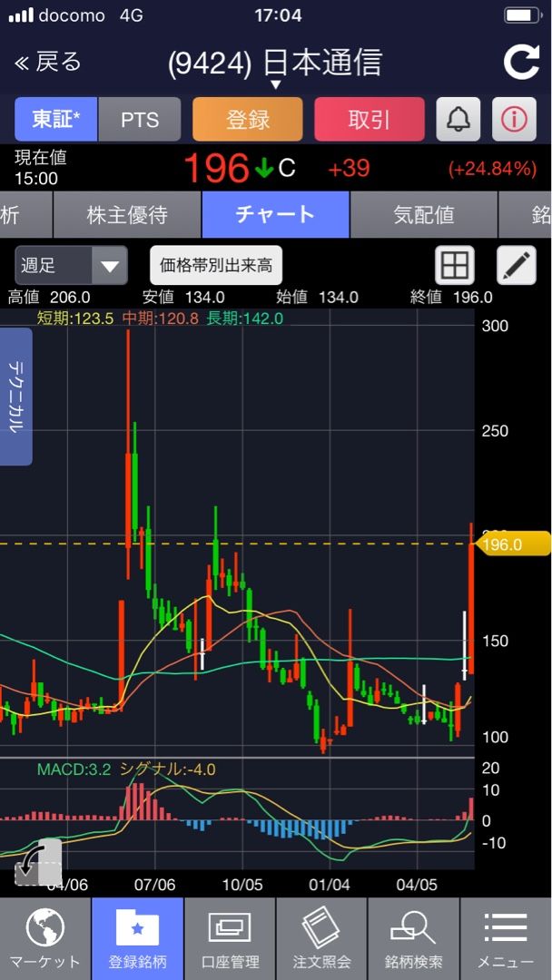Tap シグナル:-4.0 indicator label
This screenshot has height=980, width=552.
[x=168, y=769]
